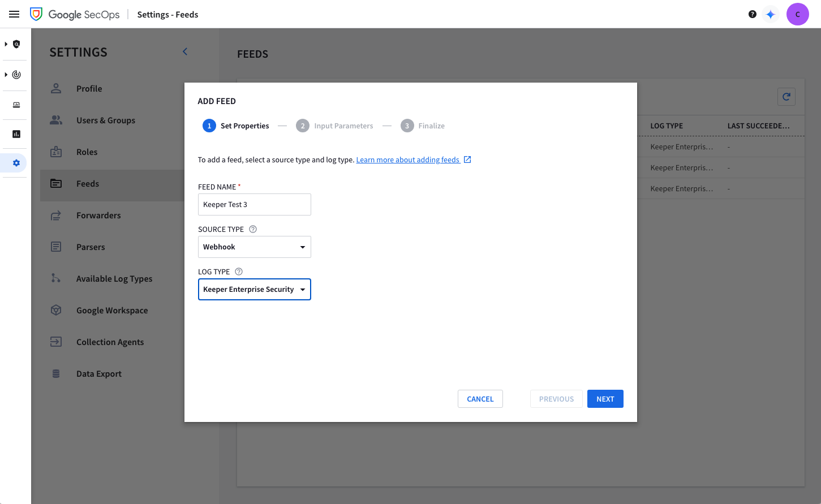
Task: Open the dashboards chart icon in rail
Action: pos(16,134)
